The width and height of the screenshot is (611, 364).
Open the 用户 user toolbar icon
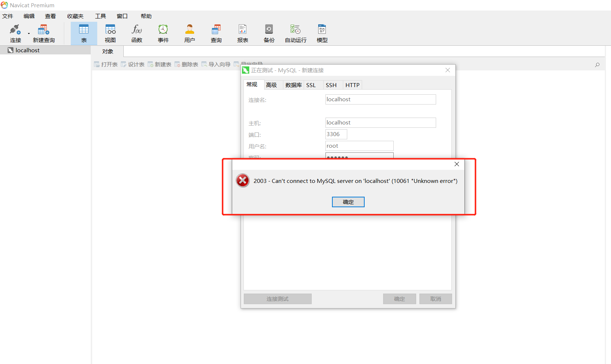click(x=190, y=33)
